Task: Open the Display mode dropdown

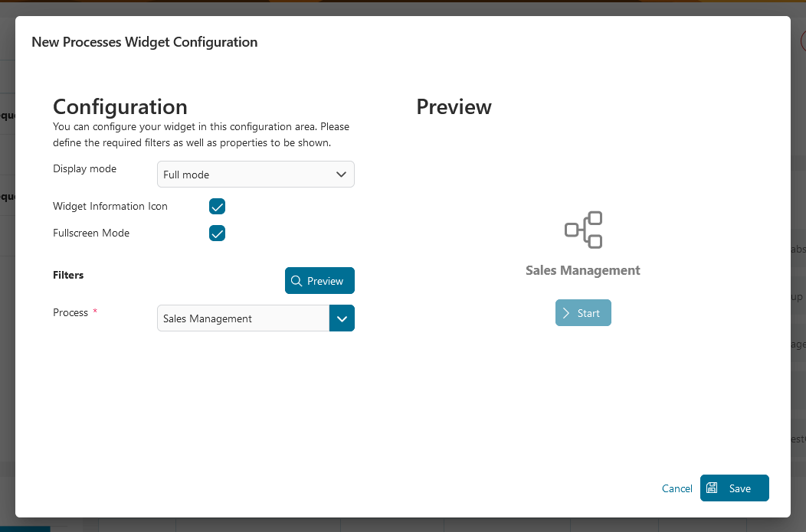Action: [255, 175]
